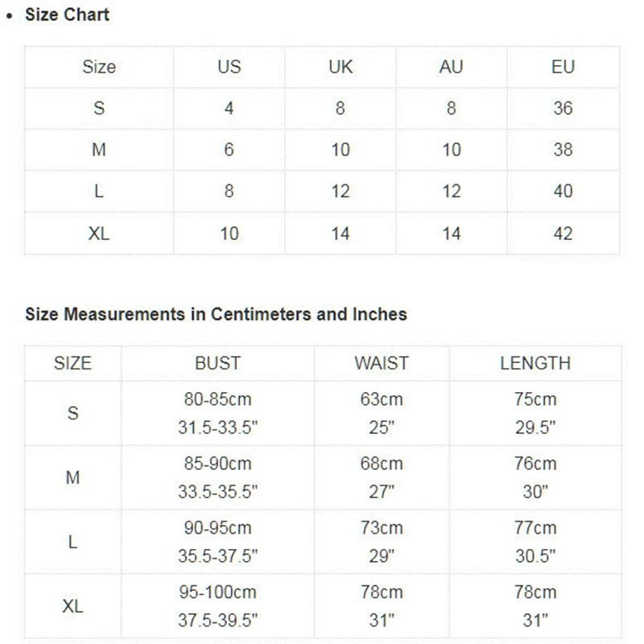Click the XL row label in the top chart

point(99,233)
